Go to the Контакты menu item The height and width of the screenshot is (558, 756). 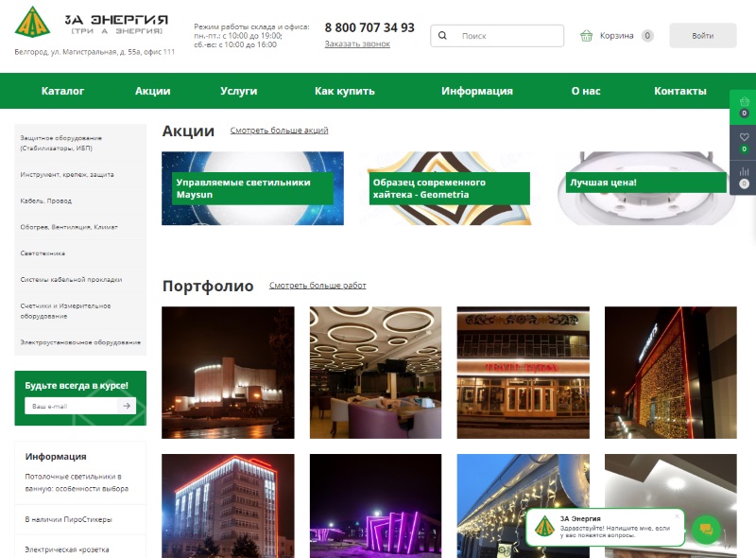[x=679, y=91]
